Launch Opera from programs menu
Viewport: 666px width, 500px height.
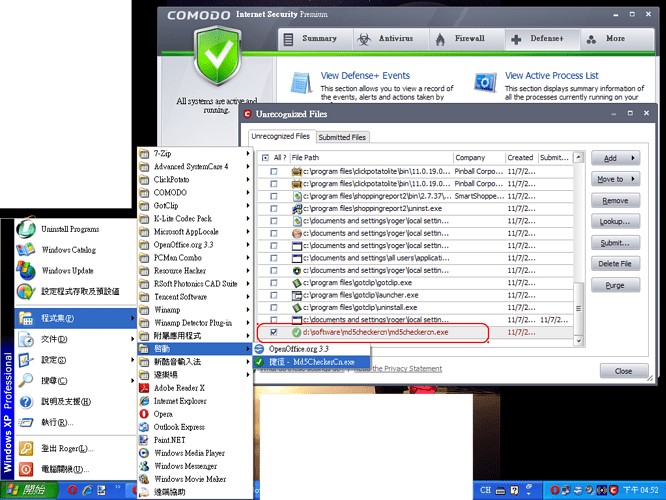196,414
